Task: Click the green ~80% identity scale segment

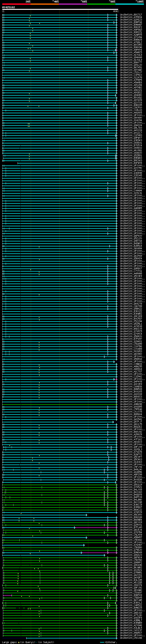Action: [x=101, y=4]
